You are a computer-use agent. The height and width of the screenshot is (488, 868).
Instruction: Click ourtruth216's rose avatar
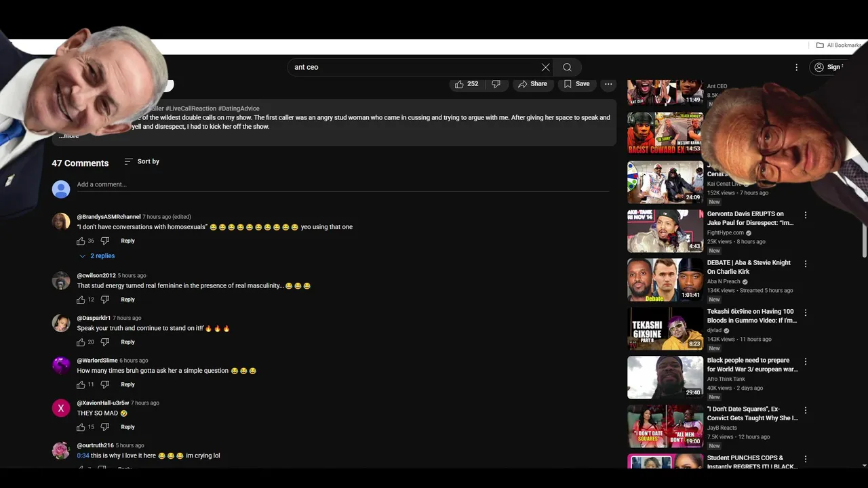(x=61, y=450)
